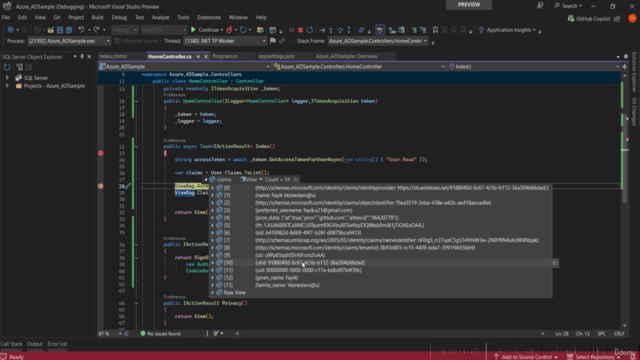Open Azure_ADSample project scope dropdown

(x=268, y=67)
